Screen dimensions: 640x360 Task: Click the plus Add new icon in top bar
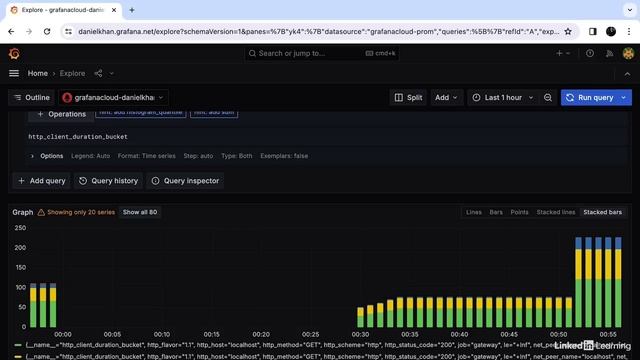pyautogui.click(x=563, y=53)
